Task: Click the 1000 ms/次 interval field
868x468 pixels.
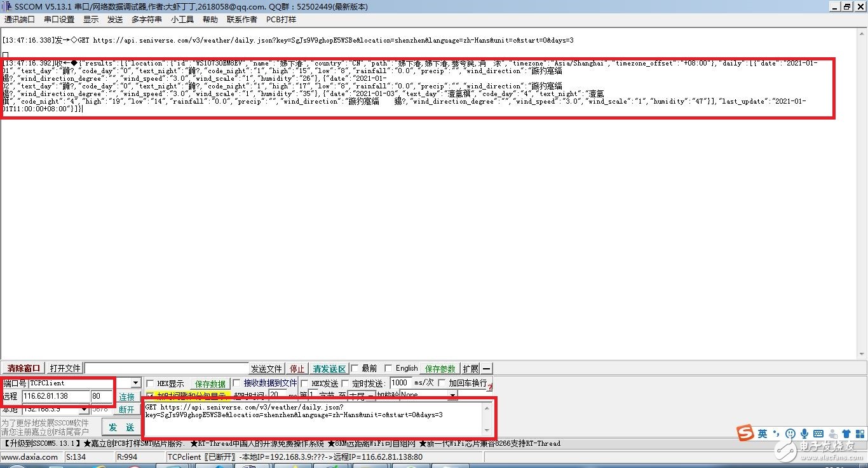Action: pyautogui.click(x=400, y=383)
